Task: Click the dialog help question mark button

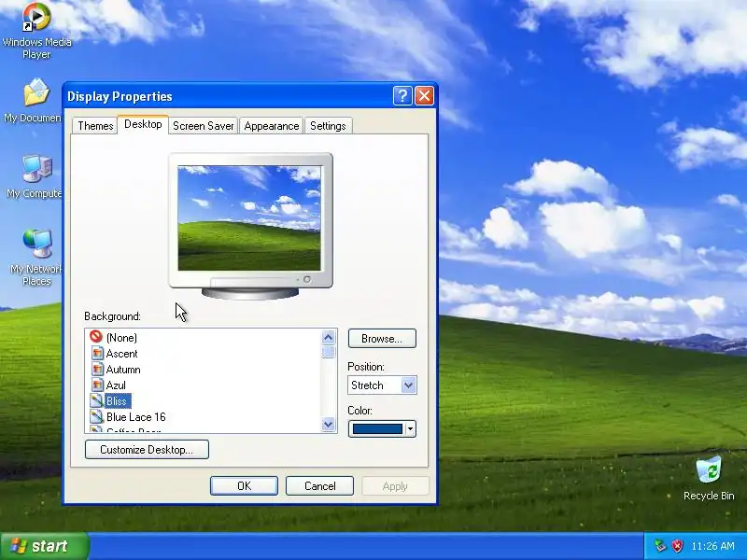Action: (x=402, y=96)
